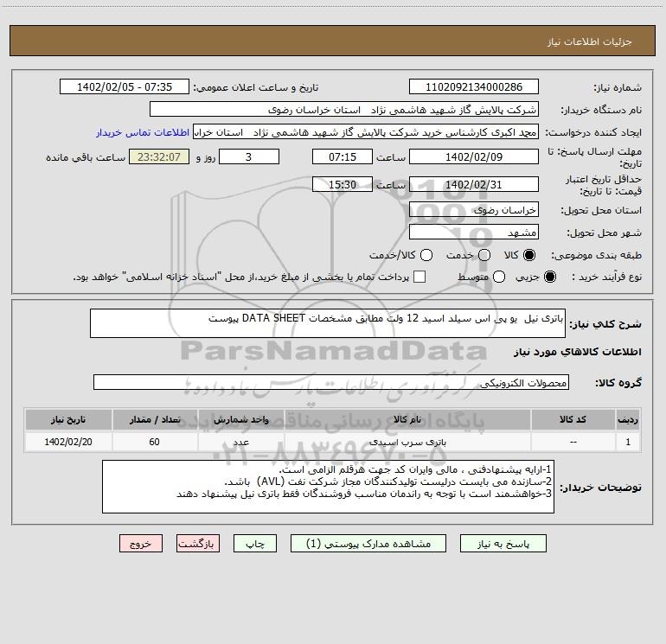The height and width of the screenshot is (644, 666).
Task: Select the 'خدمت' radio option
Action: [484, 255]
